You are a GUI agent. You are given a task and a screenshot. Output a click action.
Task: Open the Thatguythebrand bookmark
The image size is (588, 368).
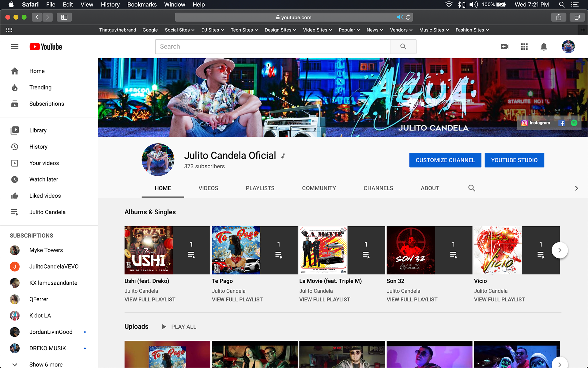[118, 30]
